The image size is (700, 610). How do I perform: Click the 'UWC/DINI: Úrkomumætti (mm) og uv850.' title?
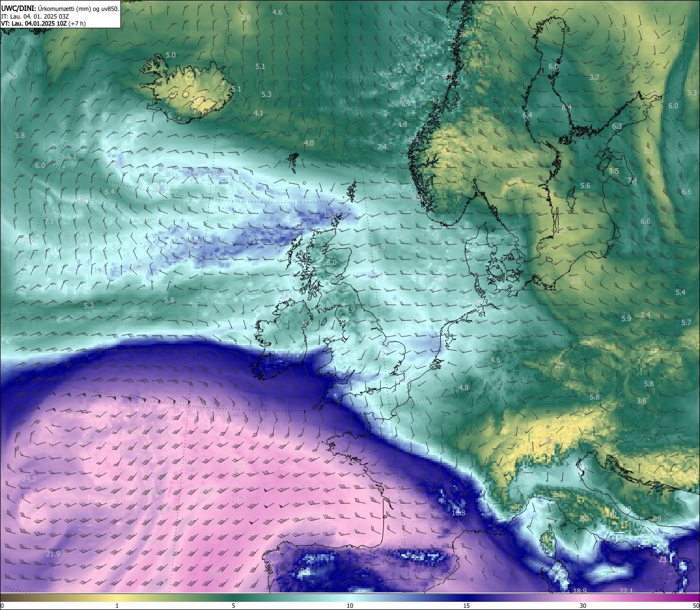tap(60, 9)
